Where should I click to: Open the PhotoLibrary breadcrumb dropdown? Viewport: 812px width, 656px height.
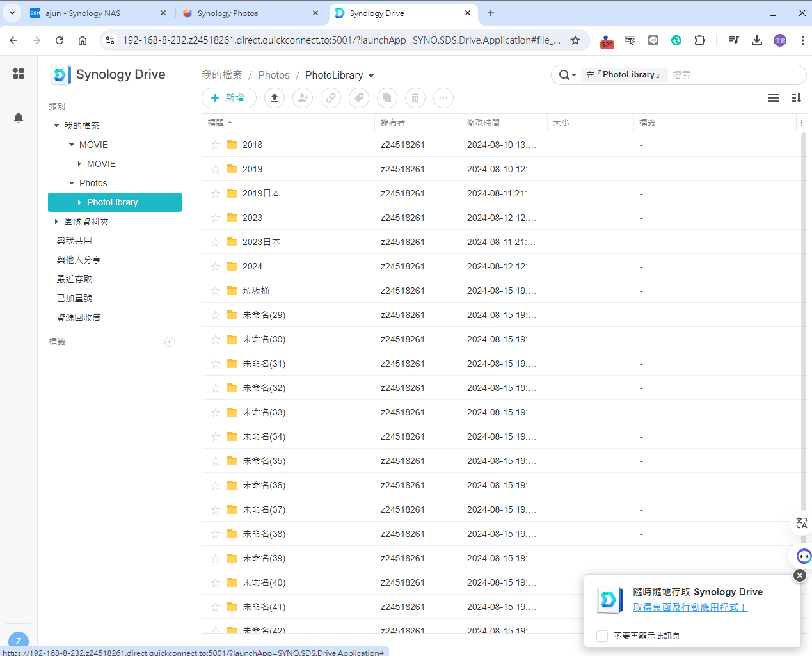click(371, 76)
